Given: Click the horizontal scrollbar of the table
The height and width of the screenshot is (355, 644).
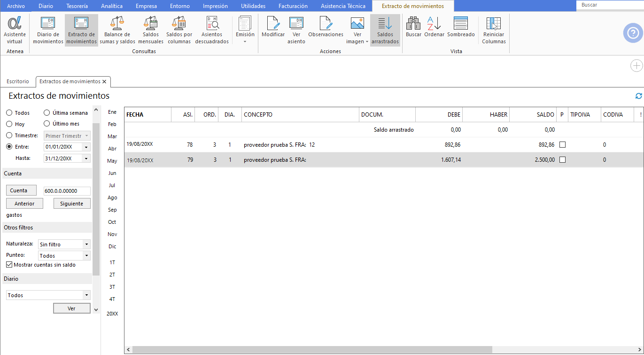Looking at the screenshot, I should pos(312,349).
